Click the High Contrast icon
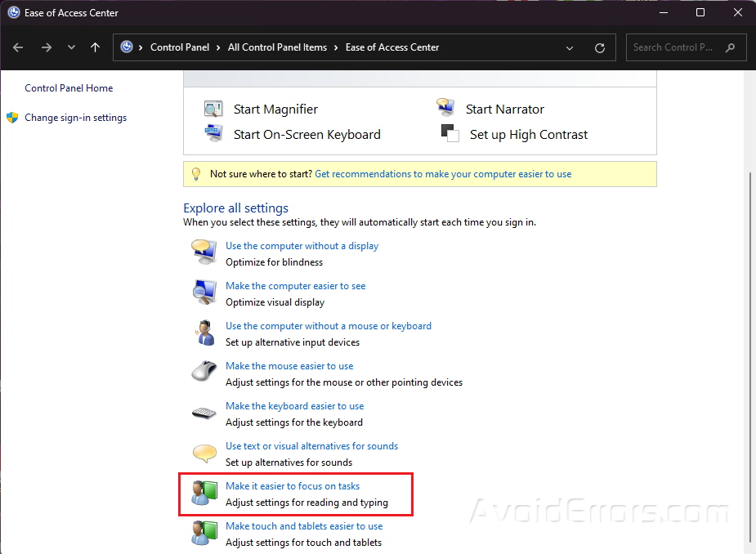 point(450,134)
